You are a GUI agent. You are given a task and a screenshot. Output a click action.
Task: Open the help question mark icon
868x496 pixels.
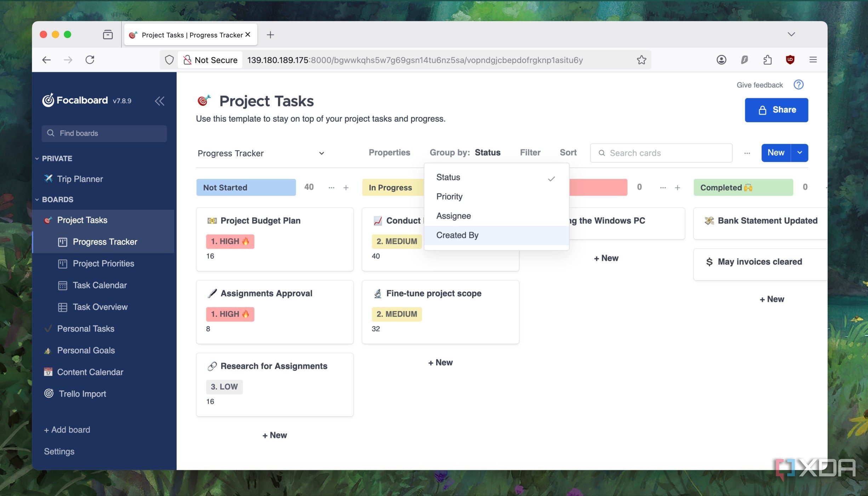pos(799,85)
